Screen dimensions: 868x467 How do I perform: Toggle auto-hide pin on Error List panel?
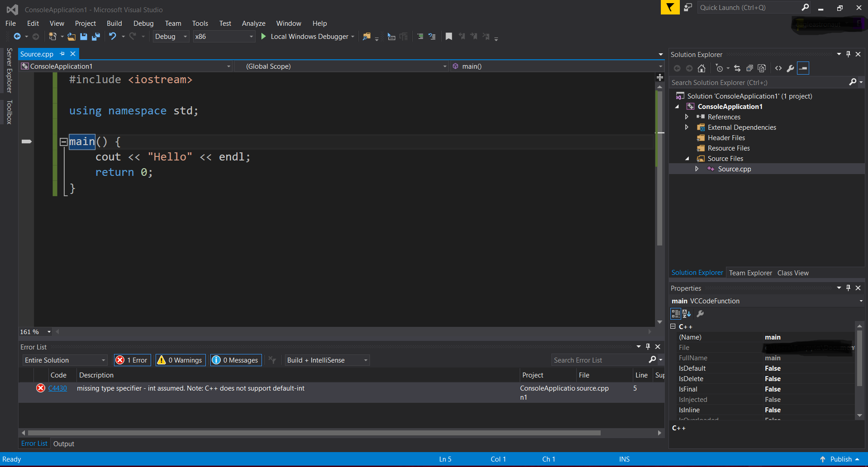click(648, 347)
